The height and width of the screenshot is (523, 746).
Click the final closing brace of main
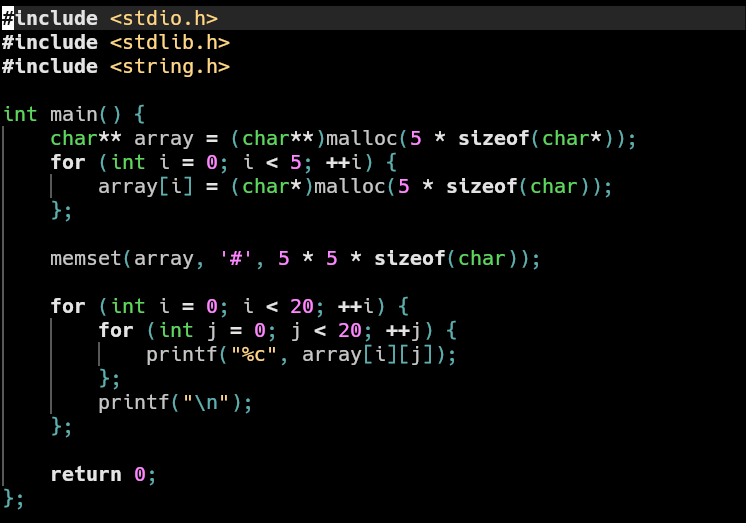pos(8,498)
